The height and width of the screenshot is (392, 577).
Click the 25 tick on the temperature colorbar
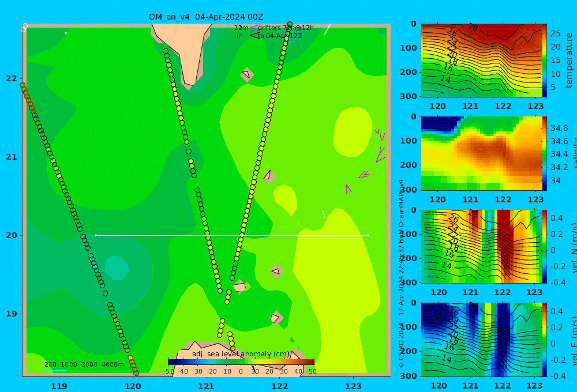pos(556,34)
